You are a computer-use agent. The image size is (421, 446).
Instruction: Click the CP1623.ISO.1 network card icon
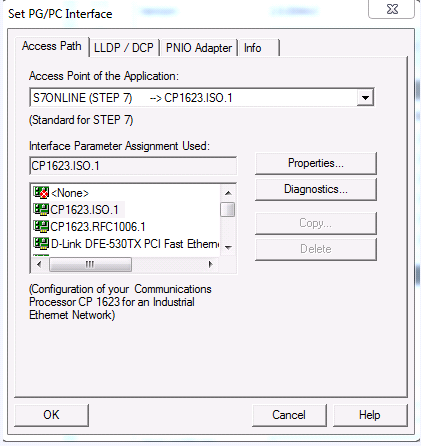[x=41, y=210]
